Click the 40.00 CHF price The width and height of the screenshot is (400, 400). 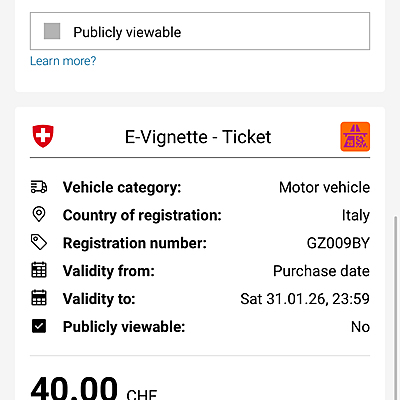[x=94, y=388]
